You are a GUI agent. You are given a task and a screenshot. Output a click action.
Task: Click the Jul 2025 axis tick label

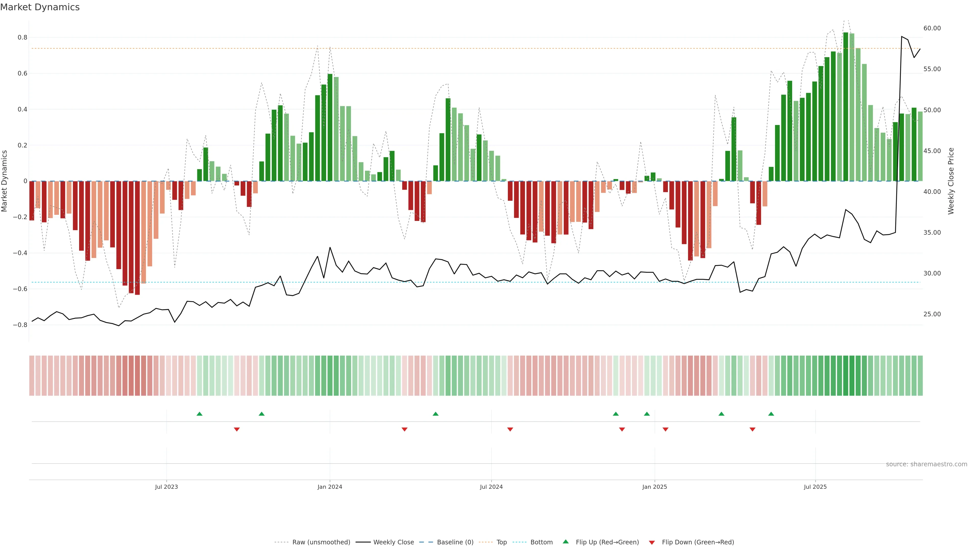815,487
